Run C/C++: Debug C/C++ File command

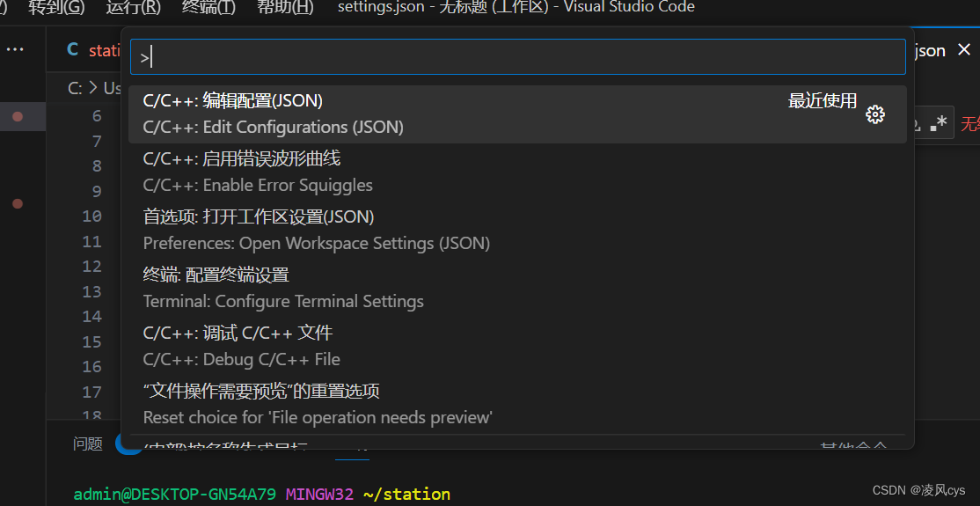(517, 346)
